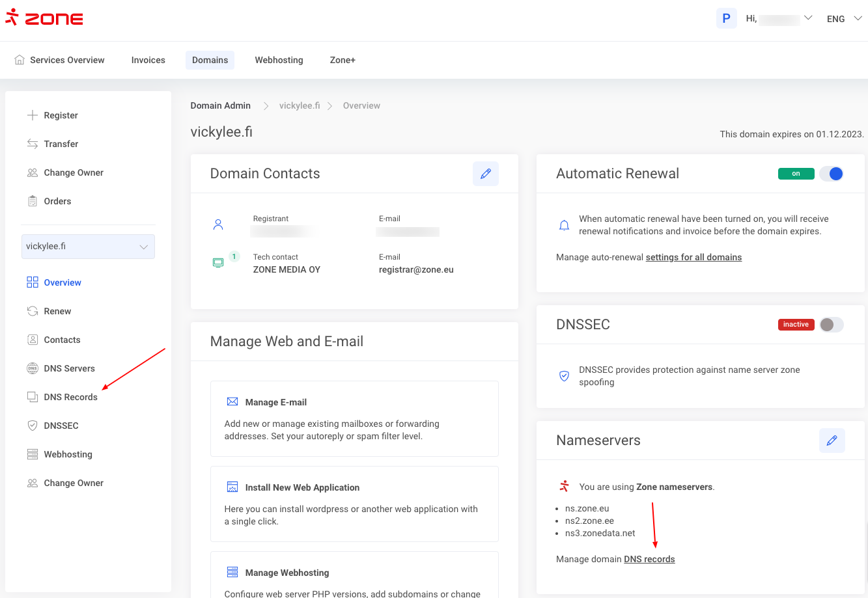Click the Zone logo in the header
This screenshot has width=868, height=598.
click(x=44, y=18)
